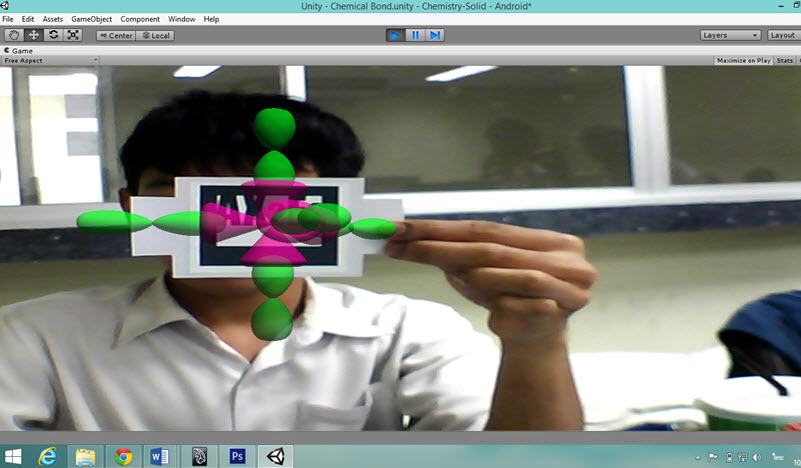Viewport: 801px width, 468px height.
Task: Select the Rotate tool
Action: click(x=53, y=35)
